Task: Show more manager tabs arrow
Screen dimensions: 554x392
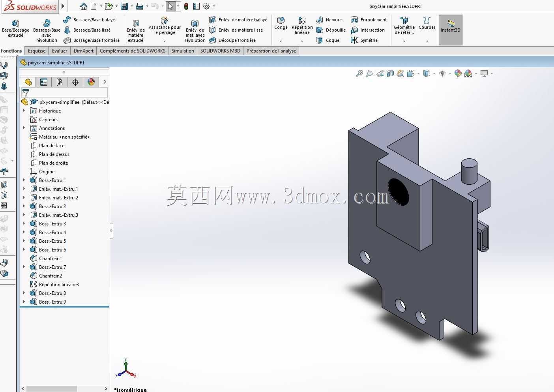Action: click(105, 82)
